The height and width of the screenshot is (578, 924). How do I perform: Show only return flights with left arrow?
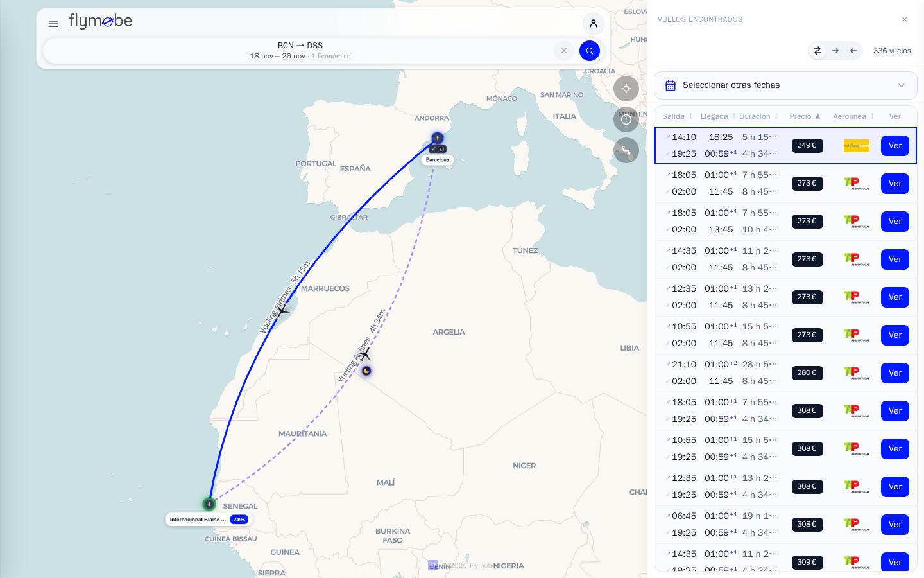[853, 51]
